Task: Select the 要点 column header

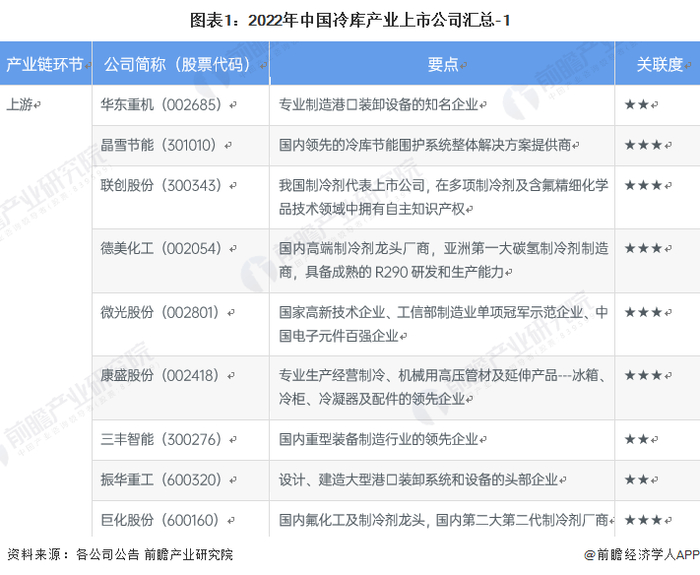Action: point(442,63)
